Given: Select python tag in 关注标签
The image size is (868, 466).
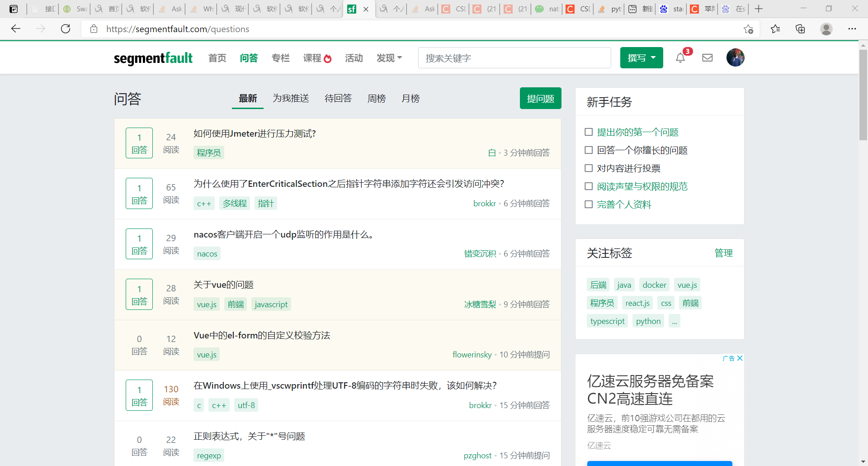Looking at the screenshot, I should [x=648, y=321].
